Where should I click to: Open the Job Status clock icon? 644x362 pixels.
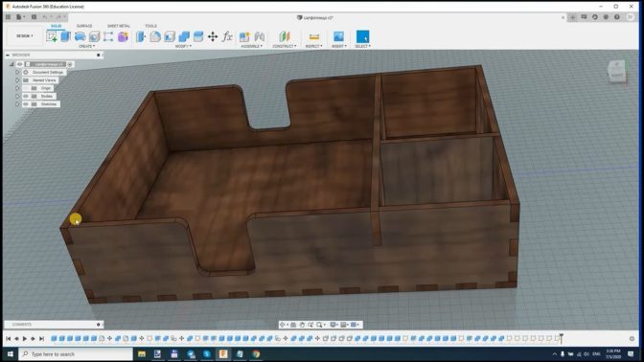pos(595,17)
